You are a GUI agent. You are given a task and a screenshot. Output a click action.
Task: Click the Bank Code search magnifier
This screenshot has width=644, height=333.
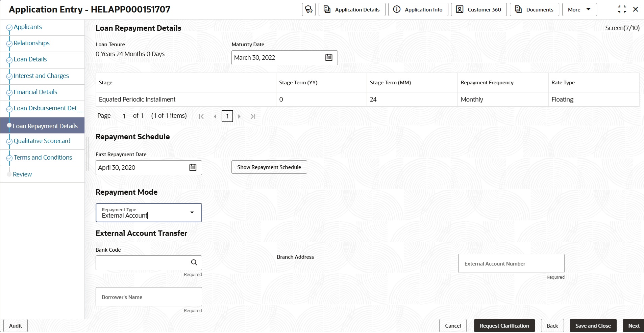pos(194,262)
